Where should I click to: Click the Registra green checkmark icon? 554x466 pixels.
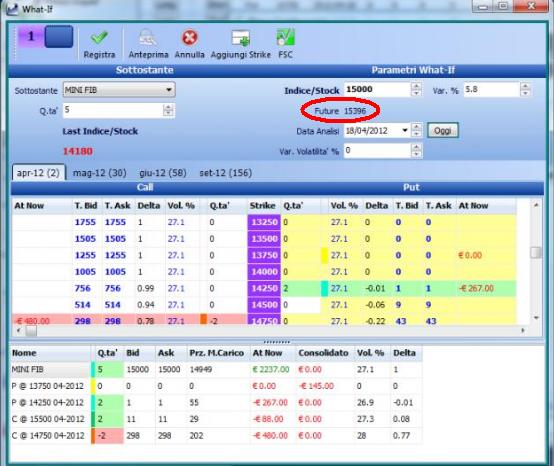point(99,38)
